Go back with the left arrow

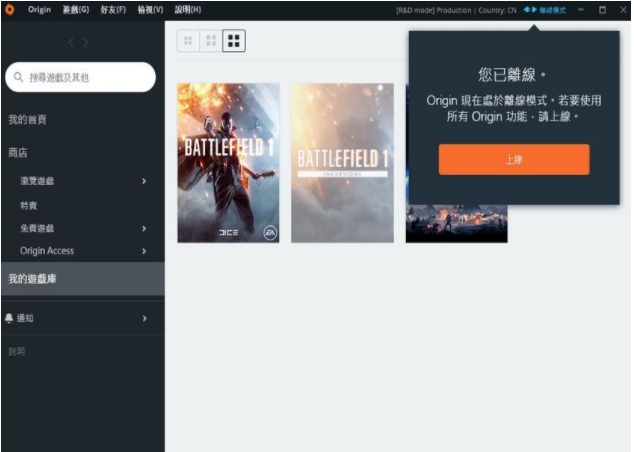click(71, 42)
